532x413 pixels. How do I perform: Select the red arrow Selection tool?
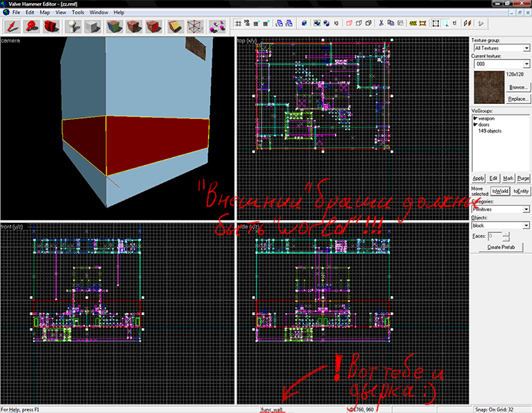tap(12, 26)
